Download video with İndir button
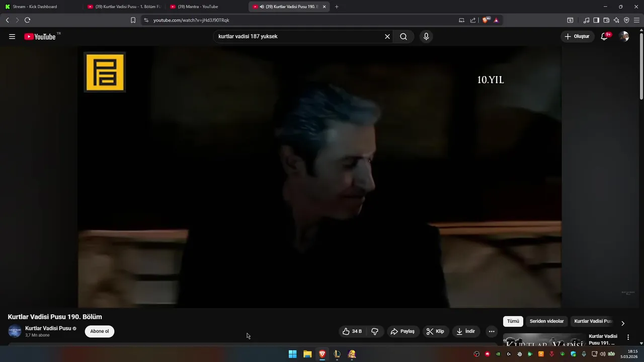 466,331
